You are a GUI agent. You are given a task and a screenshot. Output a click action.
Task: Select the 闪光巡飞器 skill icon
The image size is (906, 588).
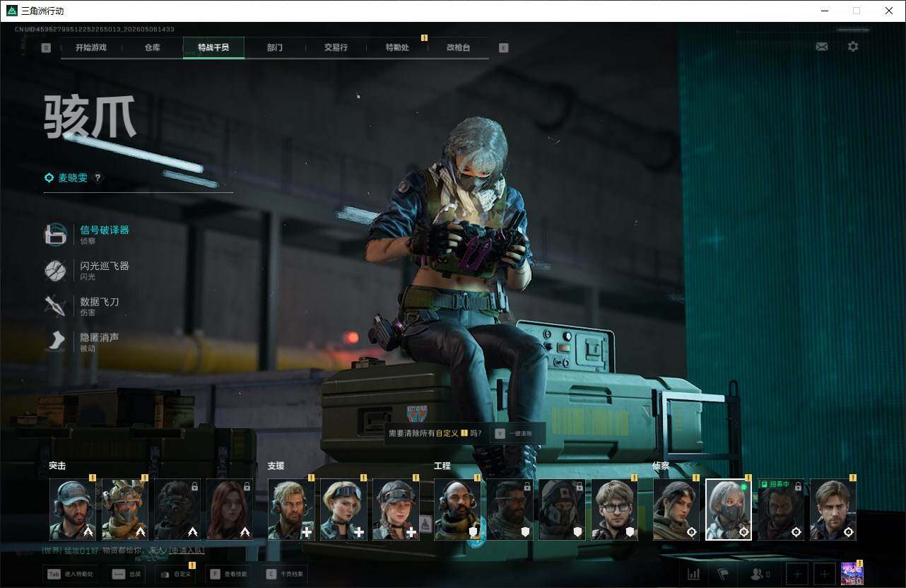pos(55,271)
